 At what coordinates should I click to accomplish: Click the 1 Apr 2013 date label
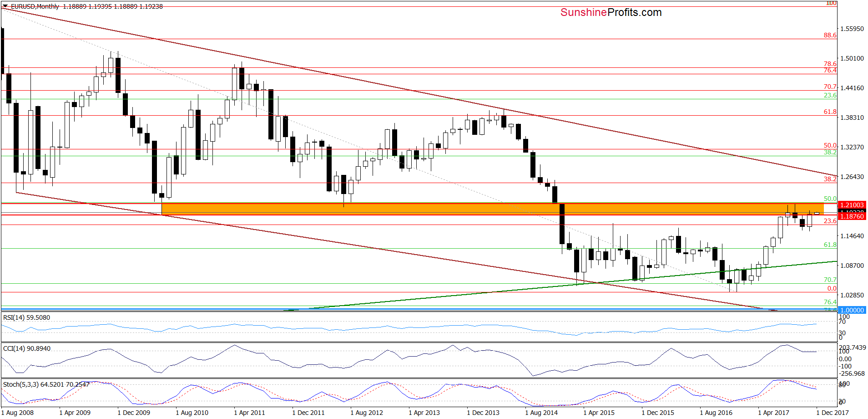(424, 413)
